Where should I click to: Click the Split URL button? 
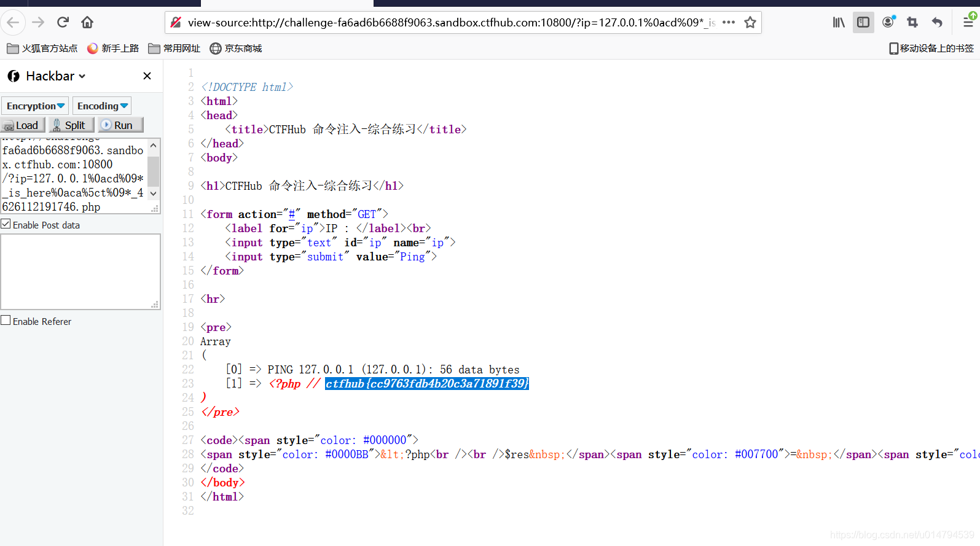coord(71,125)
